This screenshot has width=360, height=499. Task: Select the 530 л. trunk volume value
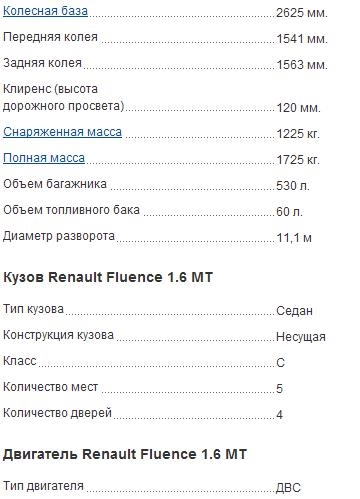pyautogui.click(x=293, y=186)
